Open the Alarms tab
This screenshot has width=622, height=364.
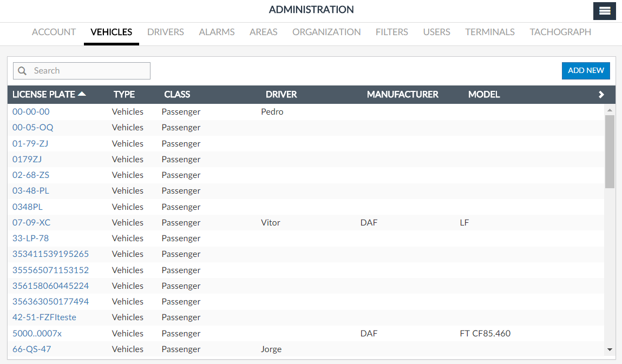[217, 32]
